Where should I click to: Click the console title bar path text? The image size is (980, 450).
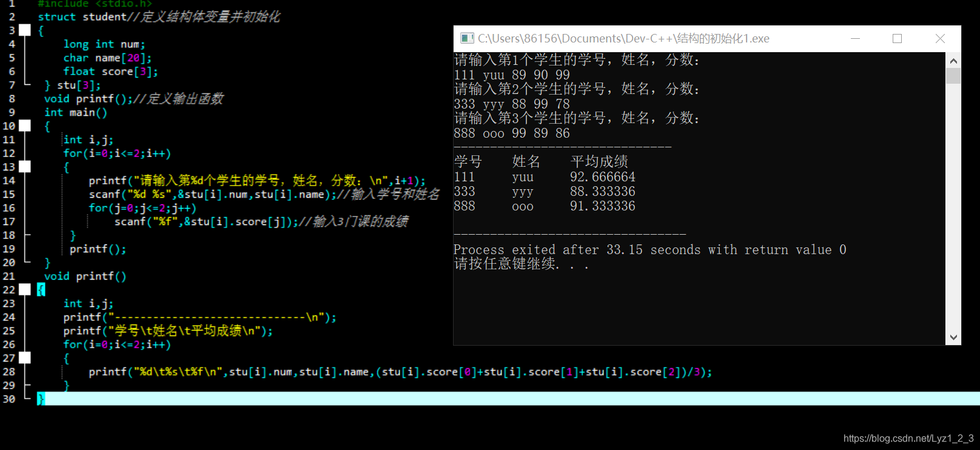pyautogui.click(x=623, y=38)
